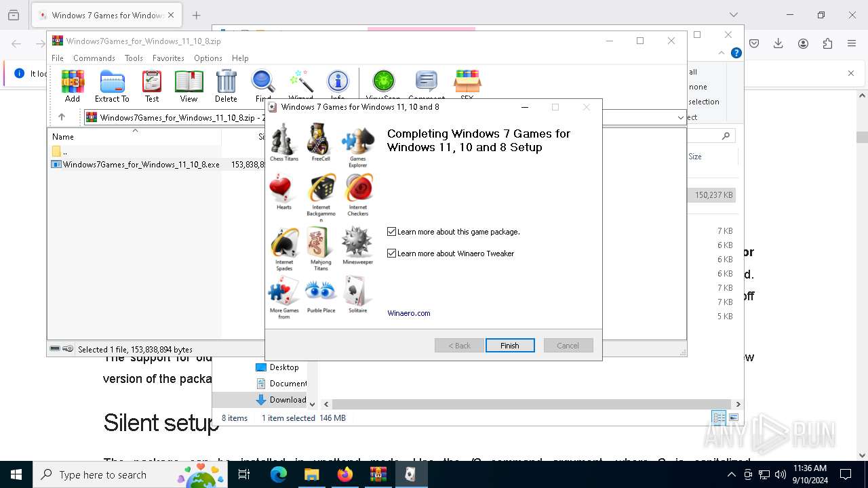Screen dimensions: 868x488
Task: Open the Winaero.com link
Action: (409, 313)
